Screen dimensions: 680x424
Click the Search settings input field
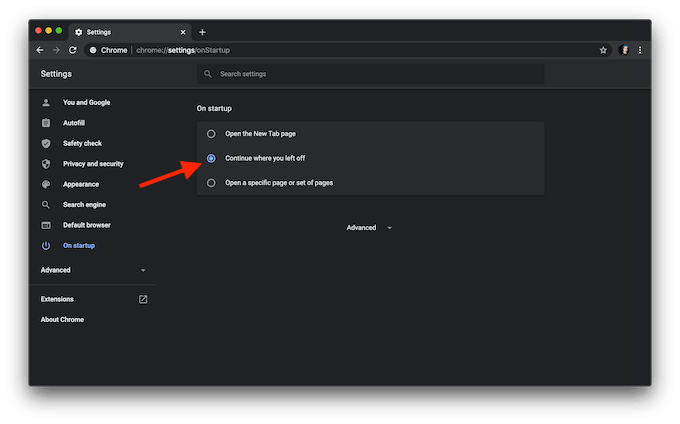click(370, 74)
